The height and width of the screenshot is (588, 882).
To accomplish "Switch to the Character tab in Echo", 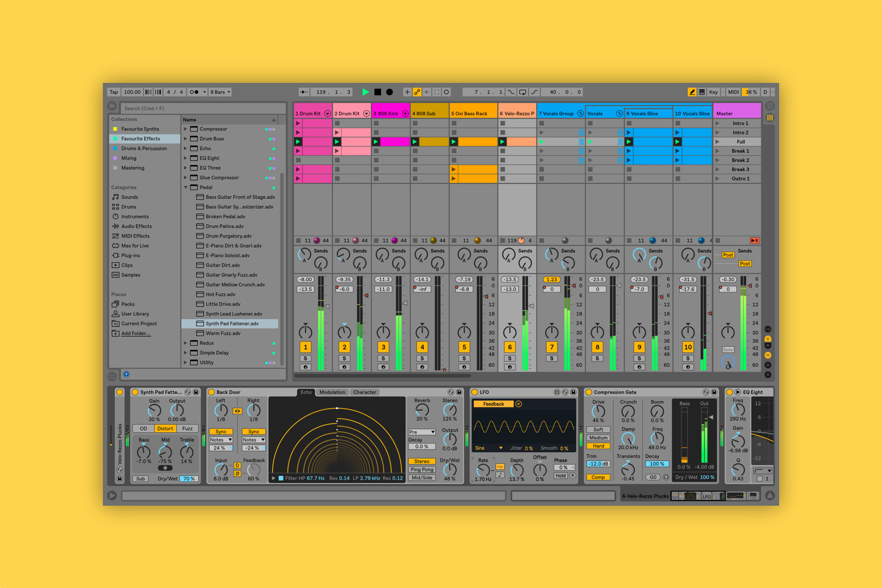I will click(365, 392).
